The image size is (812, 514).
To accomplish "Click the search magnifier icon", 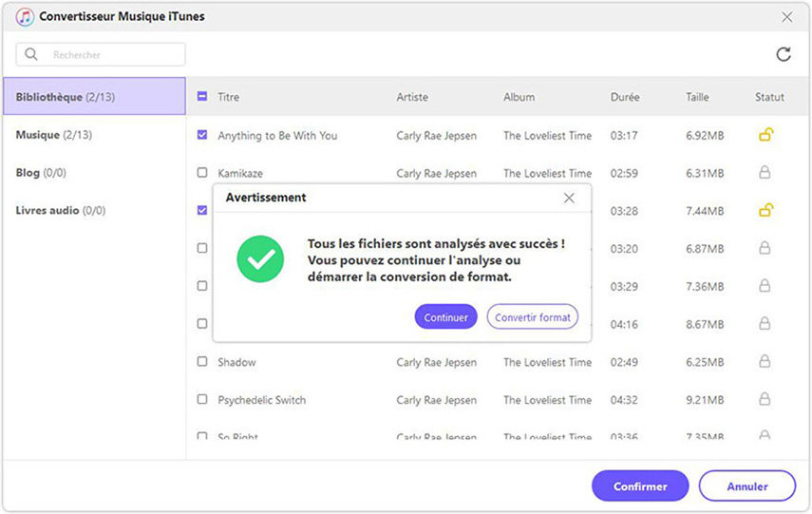I will (31, 54).
